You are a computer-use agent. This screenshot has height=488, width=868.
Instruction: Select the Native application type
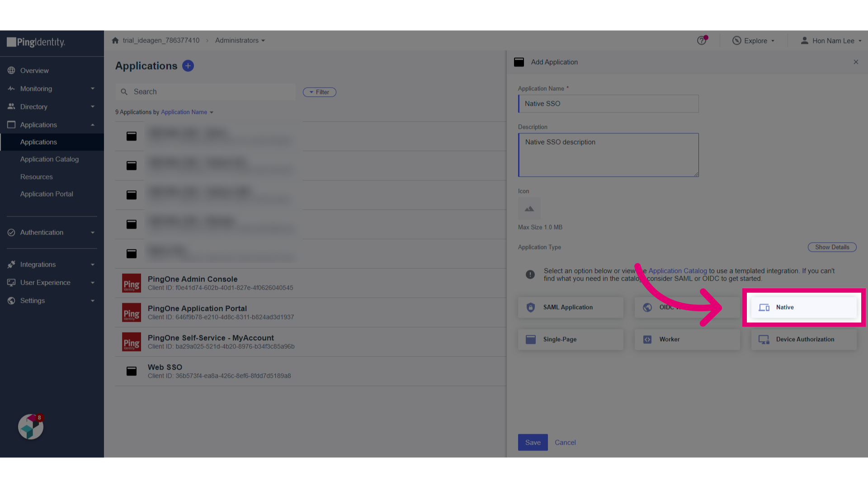pyautogui.click(x=804, y=307)
